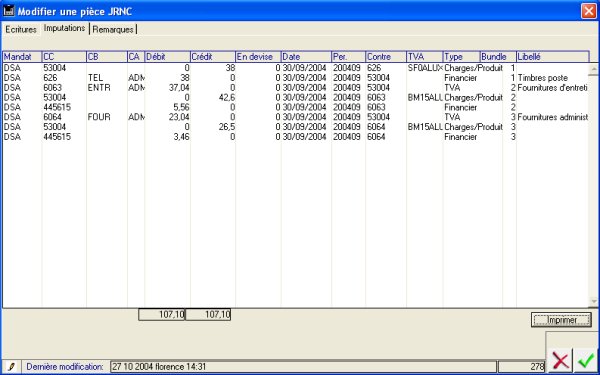The width and height of the screenshot is (600, 375).
Task: Click the Débit total field 107,10
Action: [161, 315]
